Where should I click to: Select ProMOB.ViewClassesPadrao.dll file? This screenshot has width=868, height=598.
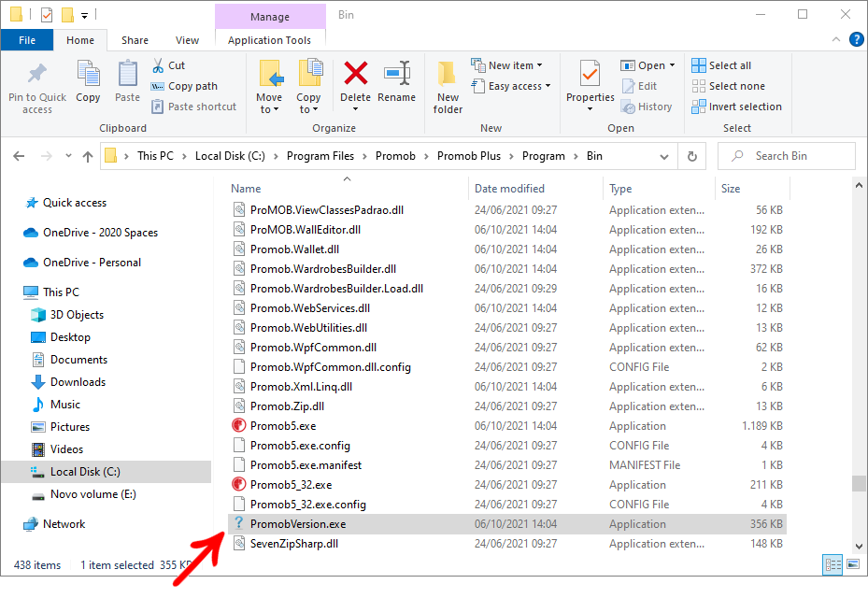pyautogui.click(x=507, y=210)
